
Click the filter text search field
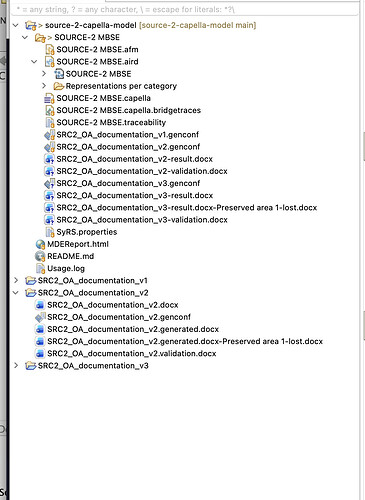[185, 9]
